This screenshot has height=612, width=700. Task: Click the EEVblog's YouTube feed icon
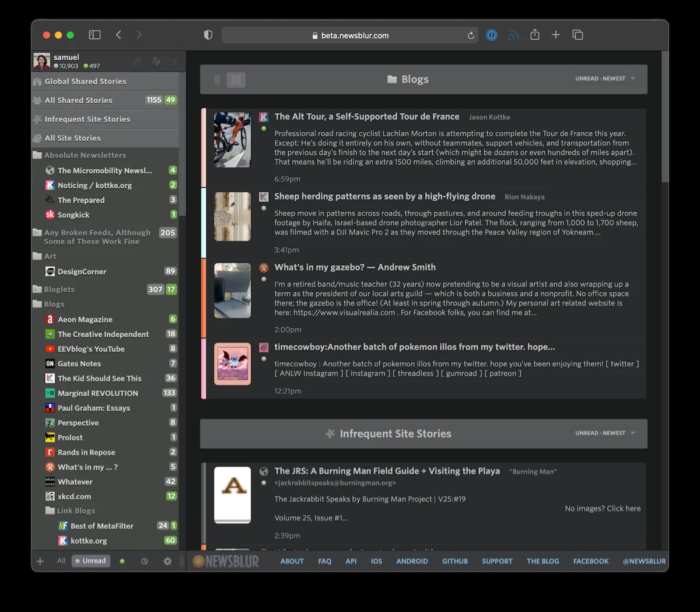[x=50, y=349]
